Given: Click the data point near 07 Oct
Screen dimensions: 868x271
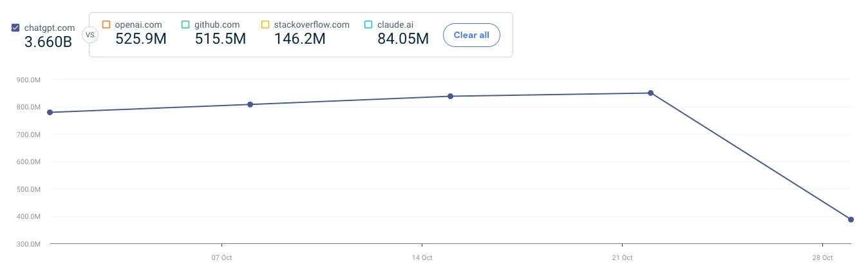Looking at the screenshot, I should click(x=250, y=104).
